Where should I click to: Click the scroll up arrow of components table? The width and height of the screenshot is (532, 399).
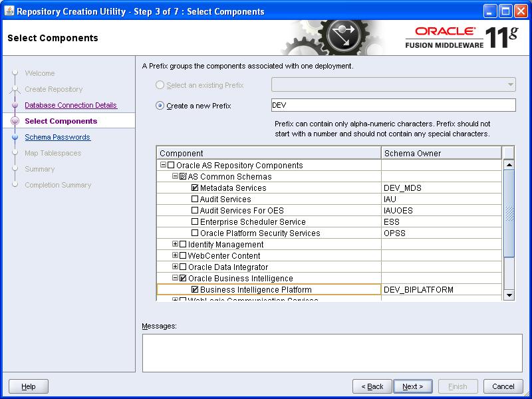click(509, 165)
